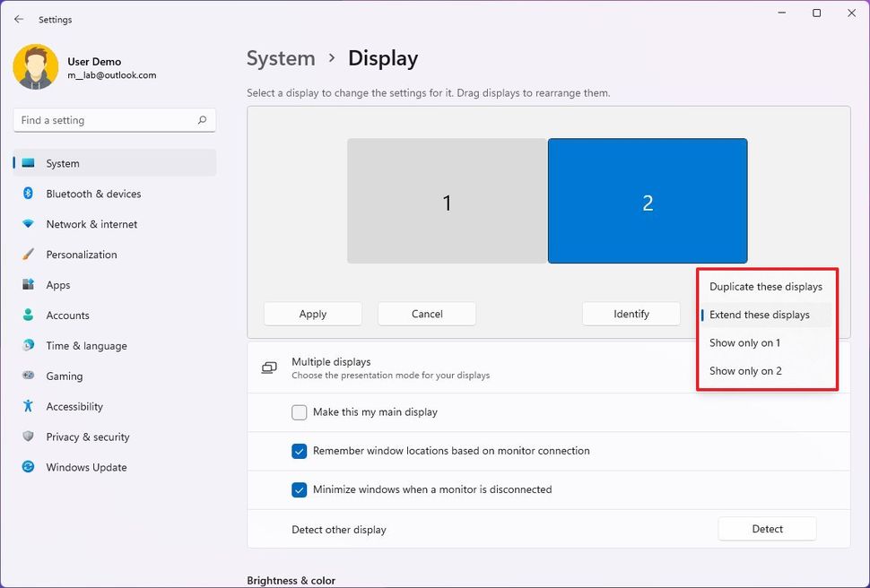Check Make this my main display
The width and height of the screenshot is (870, 588).
[x=300, y=412]
